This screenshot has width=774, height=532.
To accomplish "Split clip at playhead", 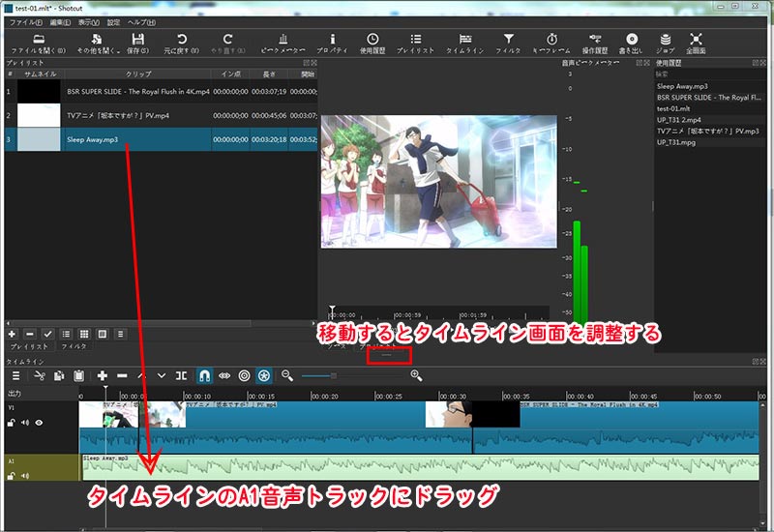I will 181,376.
